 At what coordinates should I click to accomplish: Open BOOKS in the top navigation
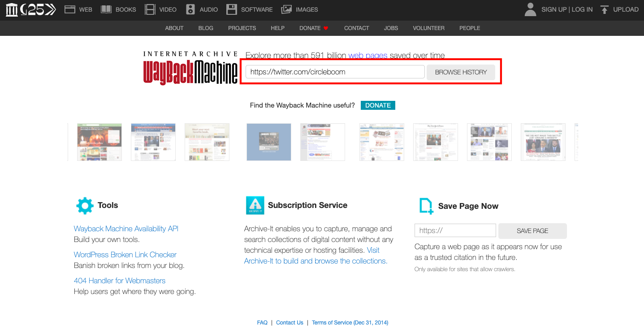tap(126, 9)
